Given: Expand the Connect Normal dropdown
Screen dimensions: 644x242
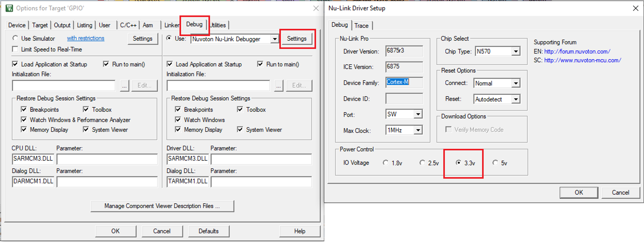Looking at the screenshot, I should tap(516, 83).
